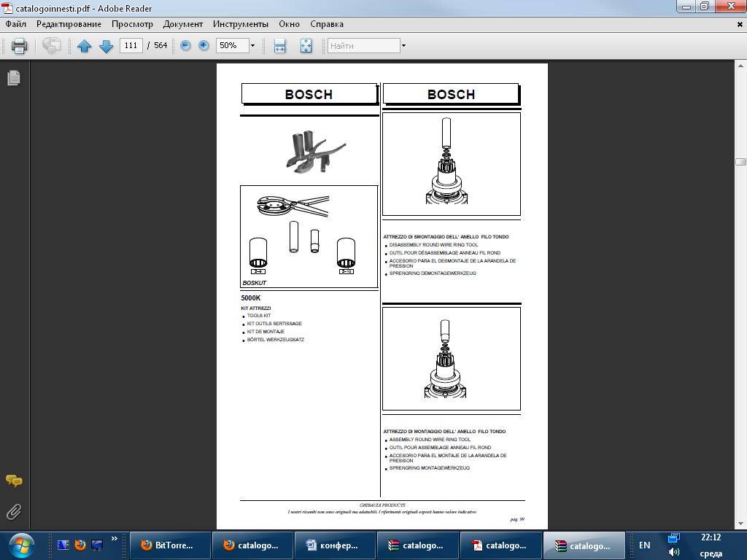747x560 pixels.
Task: Open the Документ menu
Action: 183,24
